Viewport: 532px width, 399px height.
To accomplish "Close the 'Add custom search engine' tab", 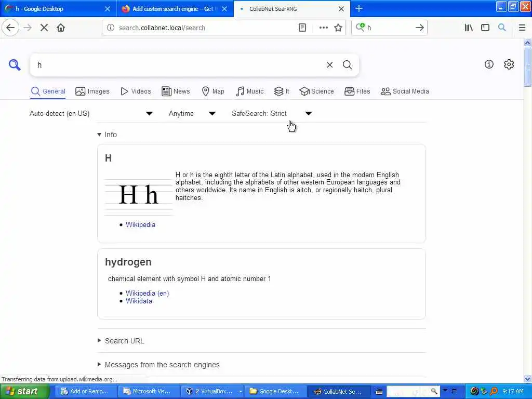I will (224, 9).
